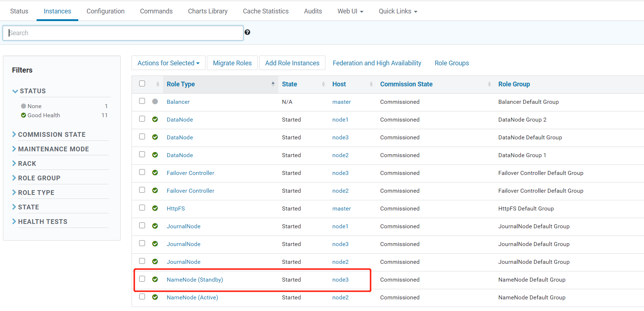Click the Migrate Roles button

tap(232, 63)
